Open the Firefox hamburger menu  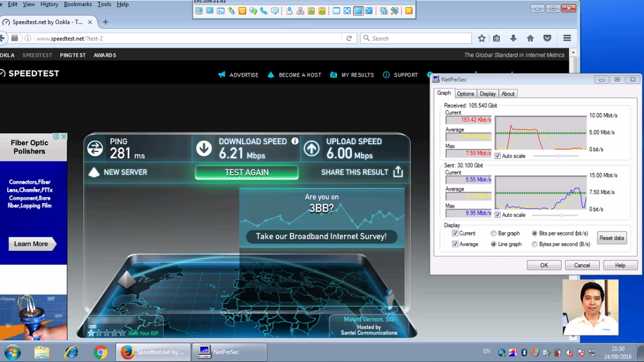(567, 38)
